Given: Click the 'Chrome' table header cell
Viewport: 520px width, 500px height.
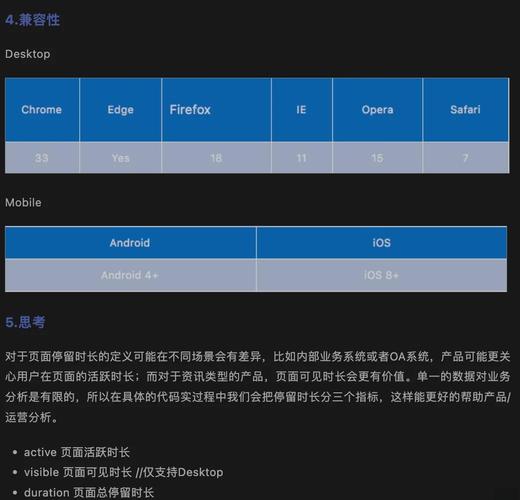Looking at the screenshot, I should click(42, 110).
